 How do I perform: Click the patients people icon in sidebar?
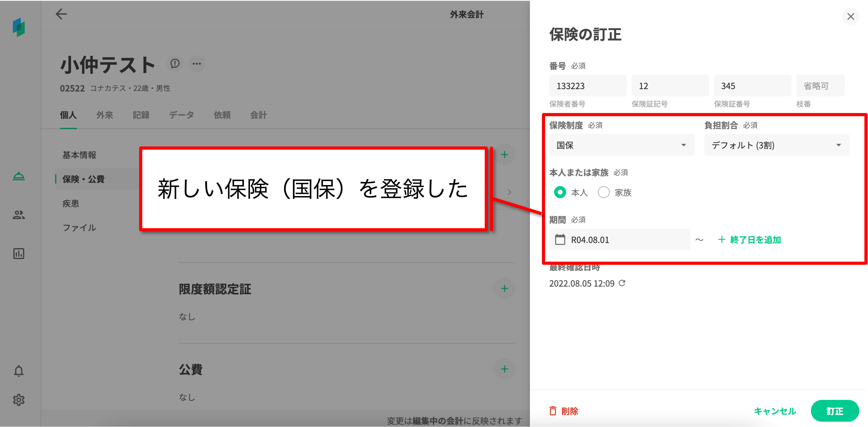(19, 215)
